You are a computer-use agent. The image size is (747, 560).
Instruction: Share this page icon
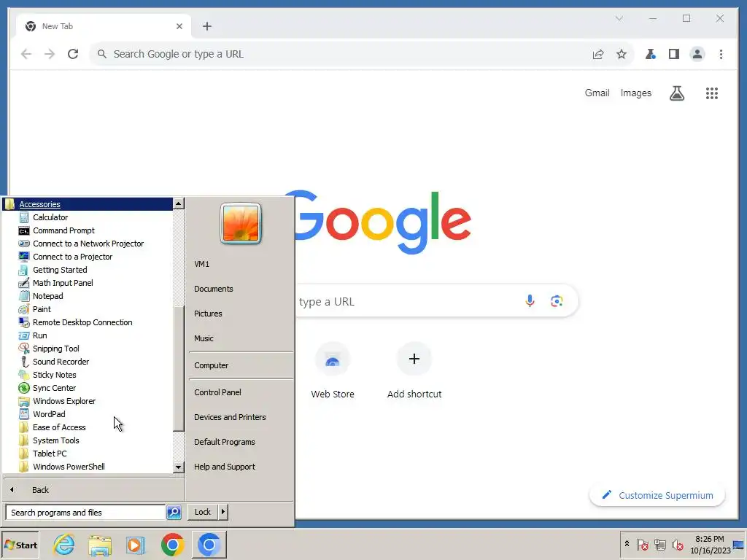click(x=598, y=54)
